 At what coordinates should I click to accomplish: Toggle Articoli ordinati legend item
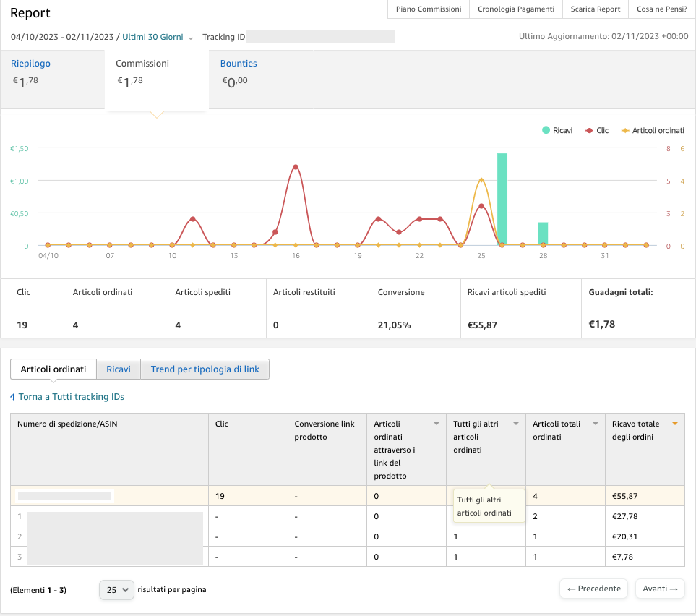pyautogui.click(x=653, y=130)
